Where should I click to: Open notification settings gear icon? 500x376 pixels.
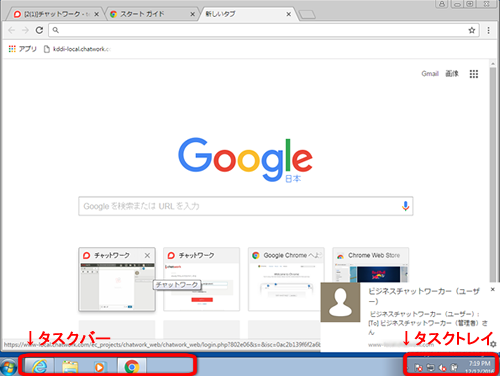[x=493, y=344]
